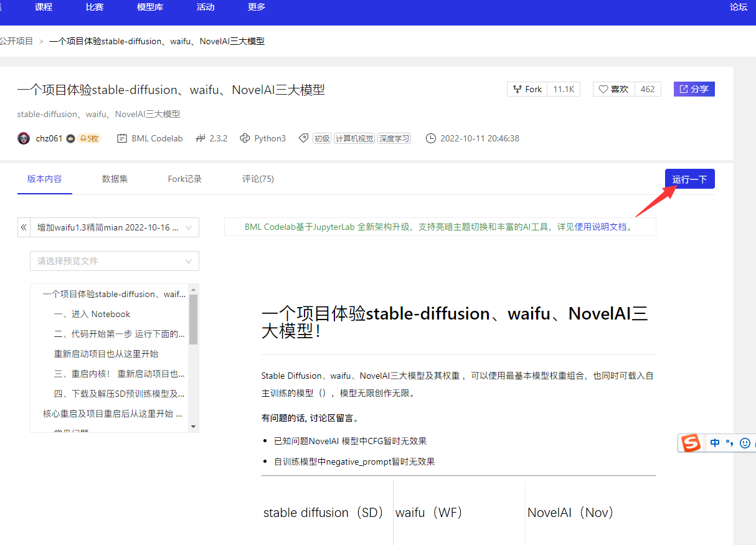
Task: Click the chz061 user avatar
Action: click(24, 138)
